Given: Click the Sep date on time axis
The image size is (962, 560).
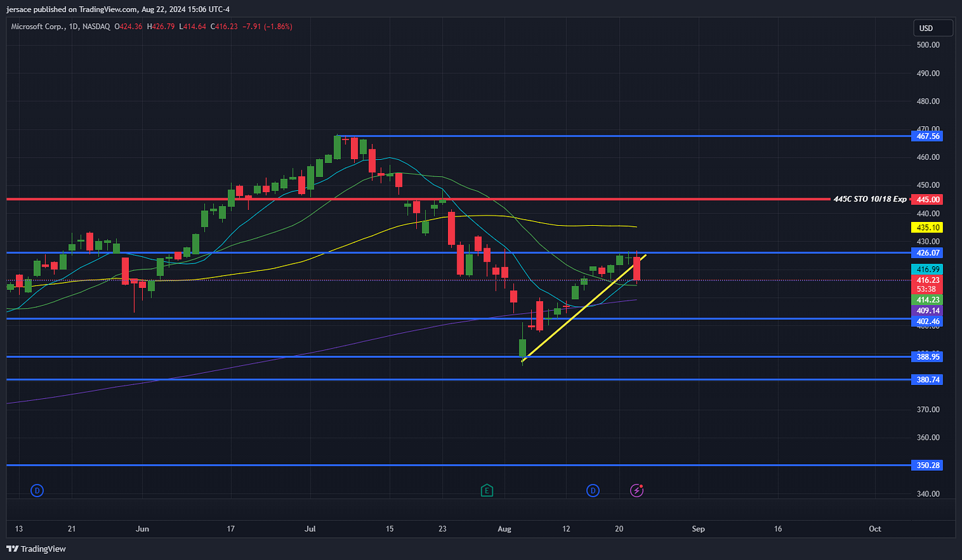Looking at the screenshot, I should pyautogui.click(x=698, y=529).
